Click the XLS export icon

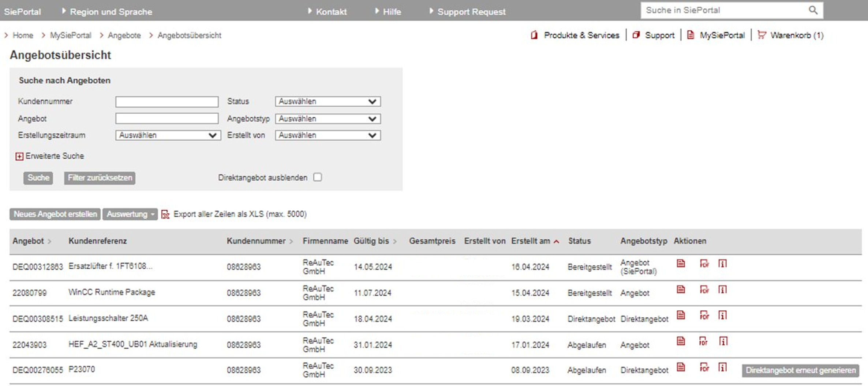coord(165,215)
